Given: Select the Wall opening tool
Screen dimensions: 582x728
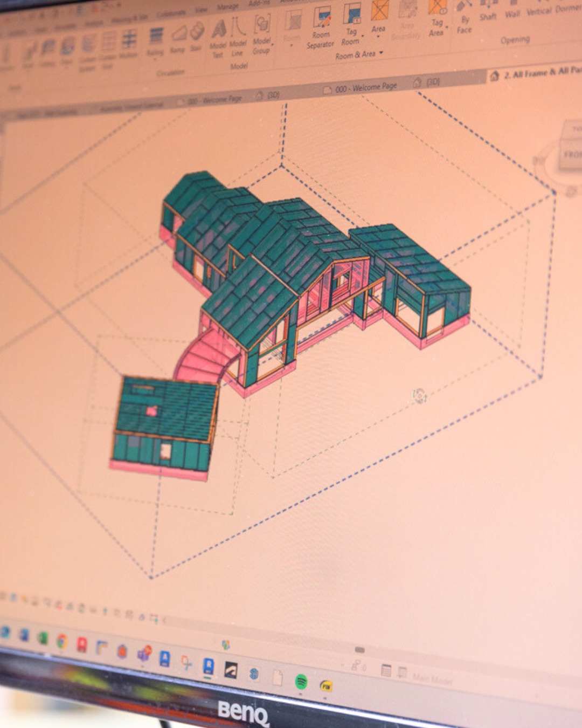Looking at the screenshot, I should pos(513,13).
